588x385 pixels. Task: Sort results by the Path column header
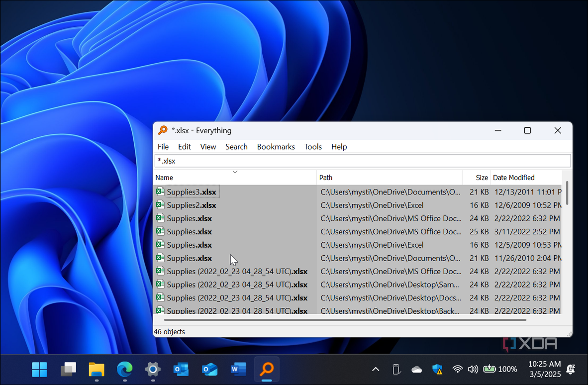pyautogui.click(x=390, y=178)
